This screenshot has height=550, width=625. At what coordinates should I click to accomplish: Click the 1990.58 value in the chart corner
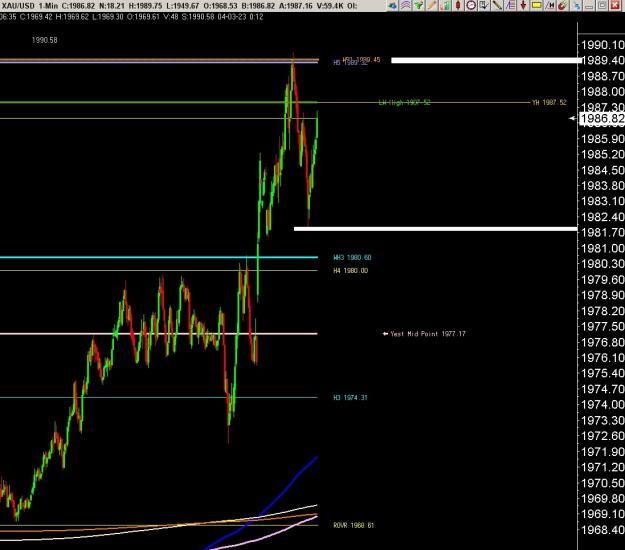pyautogui.click(x=45, y=40)
